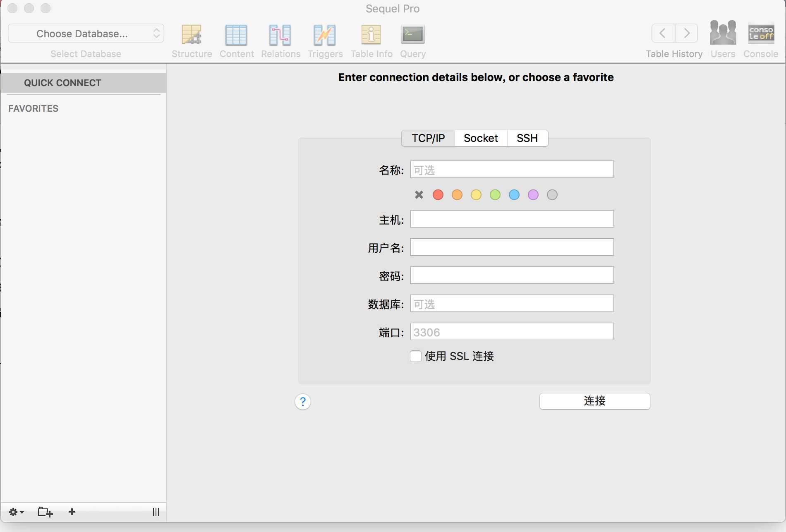
Task: Open the Query editor icon
Action: point(412,35)
